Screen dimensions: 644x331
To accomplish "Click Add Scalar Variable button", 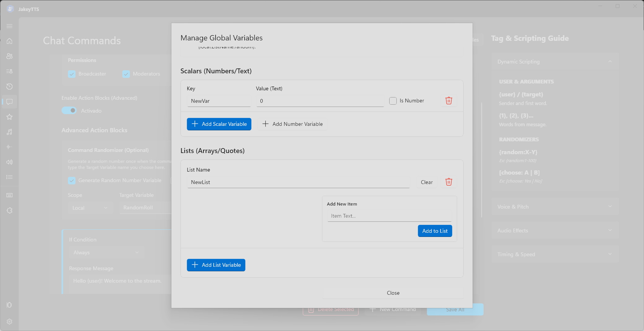I will tap(219, 124).
